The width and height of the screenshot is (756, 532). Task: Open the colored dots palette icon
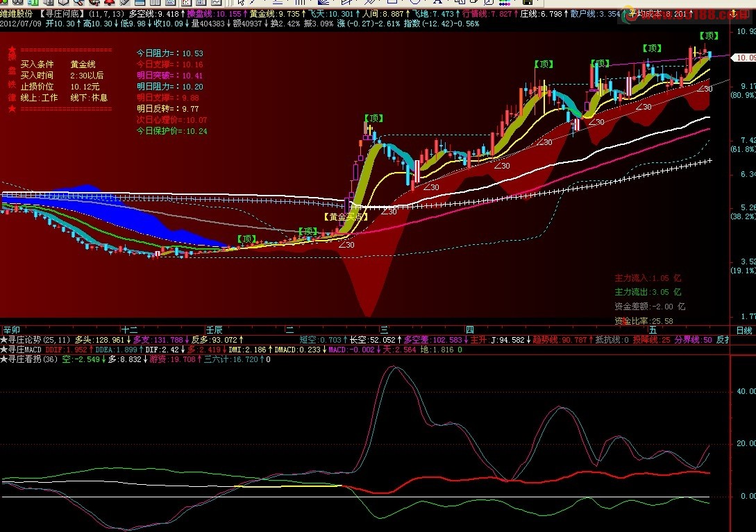tap(504, 2)
